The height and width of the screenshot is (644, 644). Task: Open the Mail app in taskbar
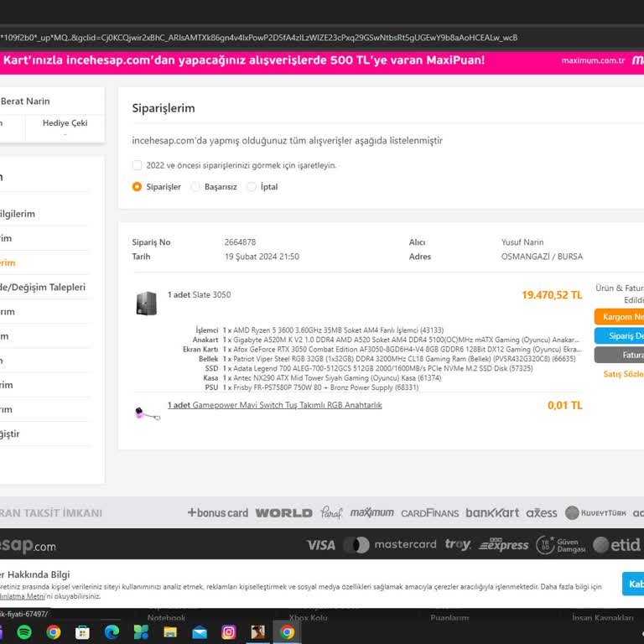[x=200, y=631]
